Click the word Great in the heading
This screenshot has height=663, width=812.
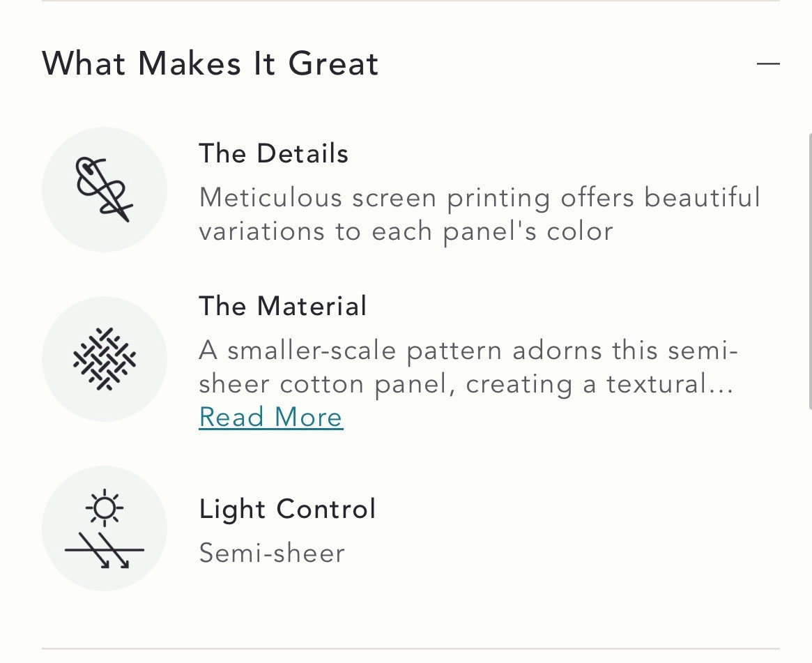(x=333, y=63)
